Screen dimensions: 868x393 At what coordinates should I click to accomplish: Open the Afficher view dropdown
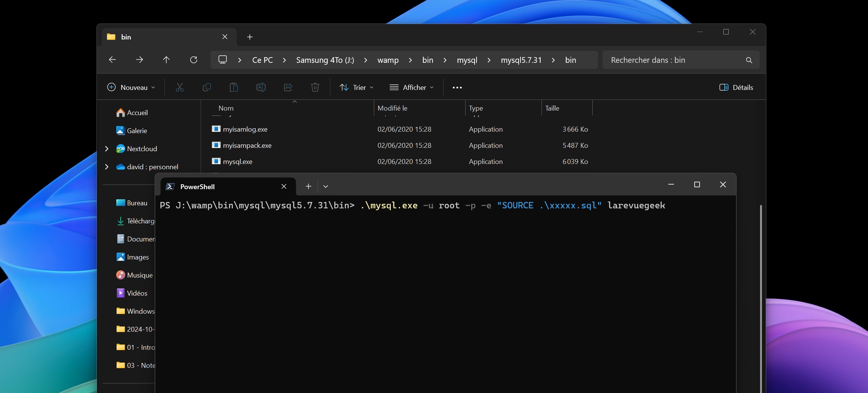pyautogui.click(x=411, y=87)
